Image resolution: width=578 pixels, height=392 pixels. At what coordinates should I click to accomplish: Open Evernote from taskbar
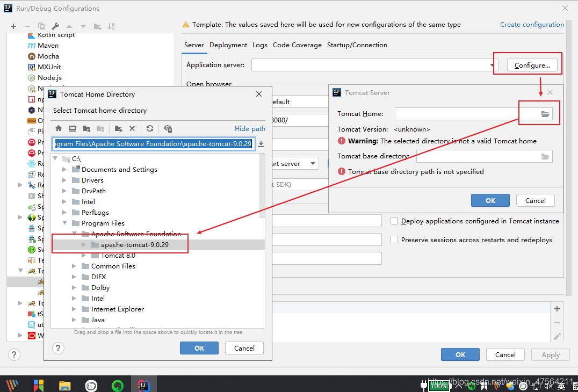pyautogui.click(x=118, y=386)
